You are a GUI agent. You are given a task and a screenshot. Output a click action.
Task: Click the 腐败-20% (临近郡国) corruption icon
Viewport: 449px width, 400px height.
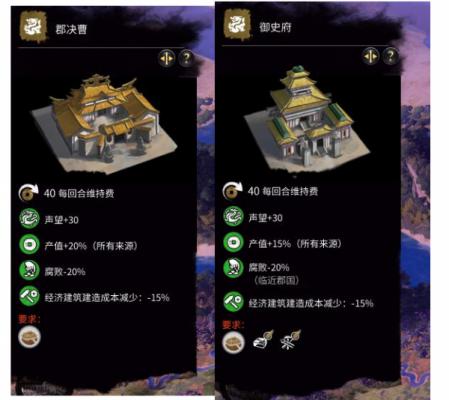(233, 268)
